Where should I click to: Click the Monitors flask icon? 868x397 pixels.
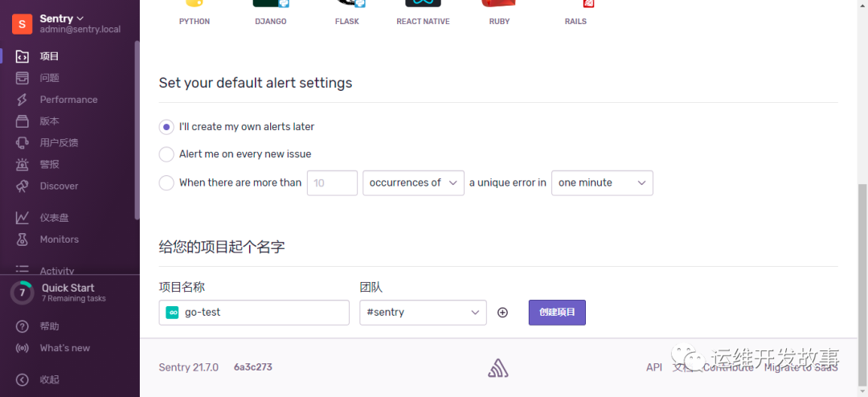(23, 239)
